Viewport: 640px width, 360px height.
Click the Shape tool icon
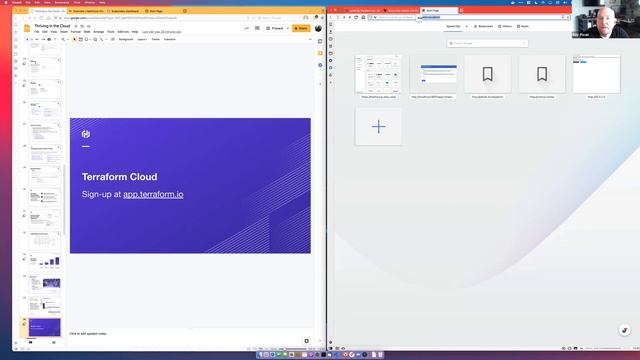click(95, 40)
